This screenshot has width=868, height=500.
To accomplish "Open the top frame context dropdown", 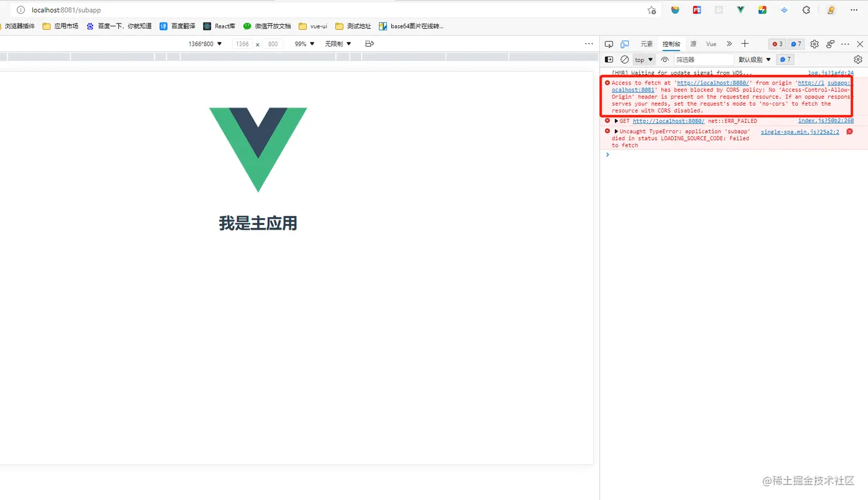I will coord(644,59).
